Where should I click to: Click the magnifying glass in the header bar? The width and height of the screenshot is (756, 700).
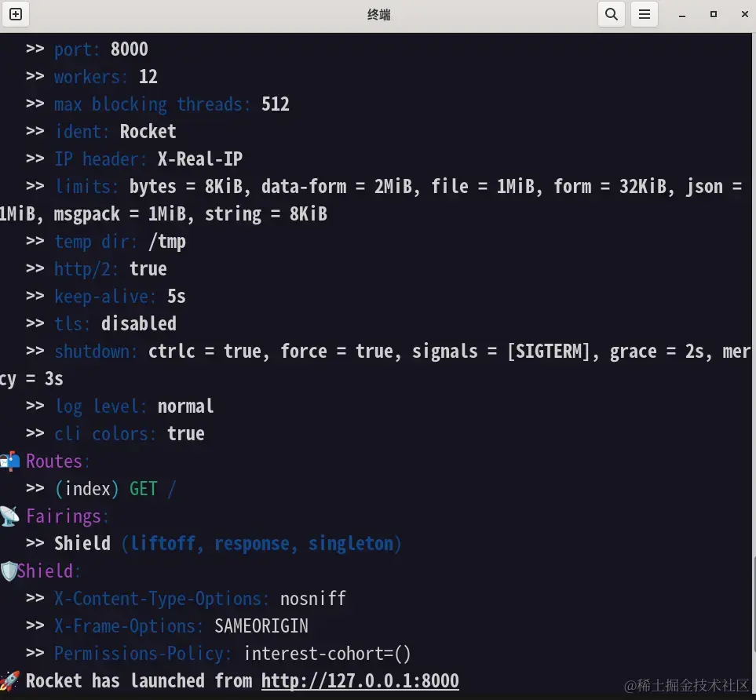point(612,14)
